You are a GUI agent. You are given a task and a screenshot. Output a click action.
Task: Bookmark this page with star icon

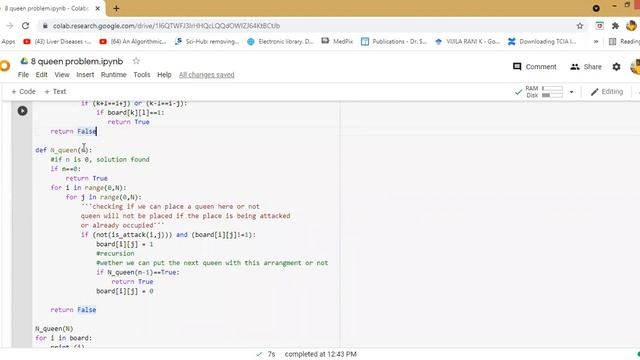(x=580, y=26)
